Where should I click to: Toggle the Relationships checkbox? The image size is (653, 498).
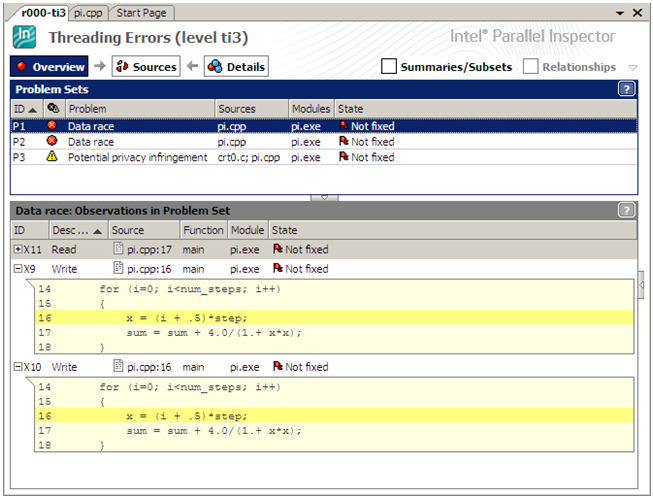pyautogui.click(x=531, y=66)
